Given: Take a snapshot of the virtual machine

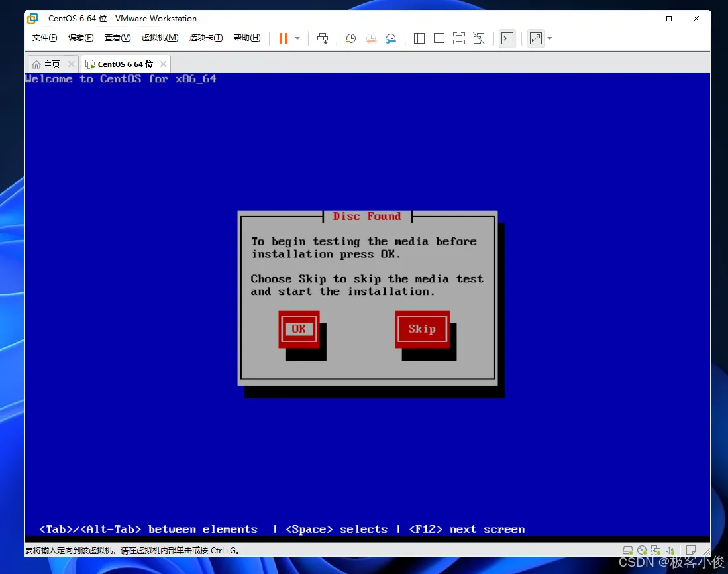Looking at the screenshot, I should click(351, 38).
